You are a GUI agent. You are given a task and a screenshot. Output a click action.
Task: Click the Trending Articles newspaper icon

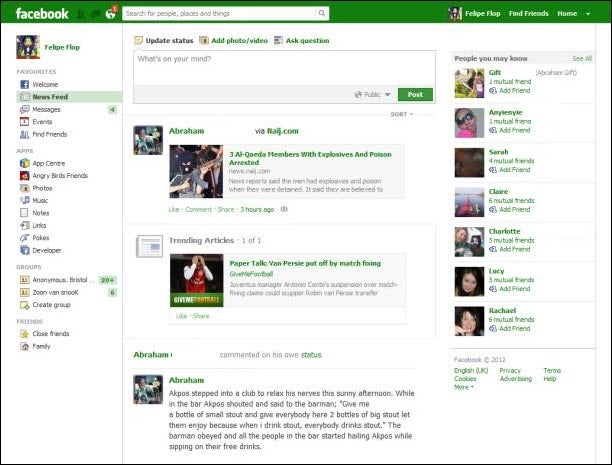pyautogui.click(x=149, y=246)
